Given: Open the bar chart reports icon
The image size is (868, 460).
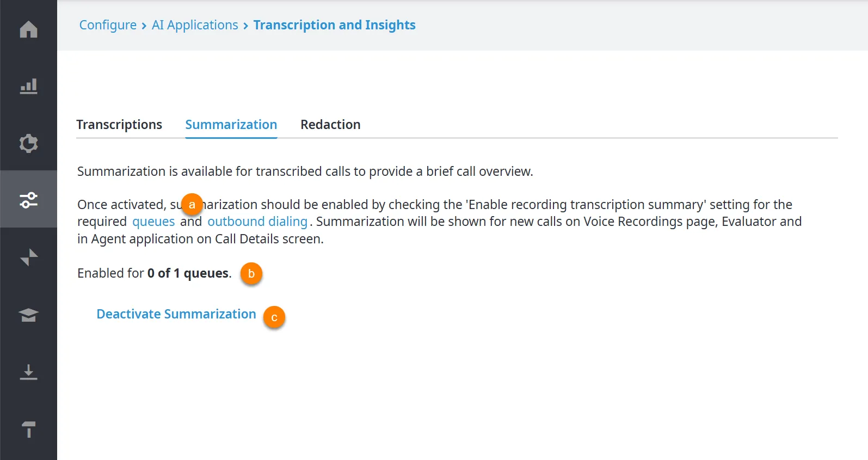Looking at the screenshot, I should point(28,86).
